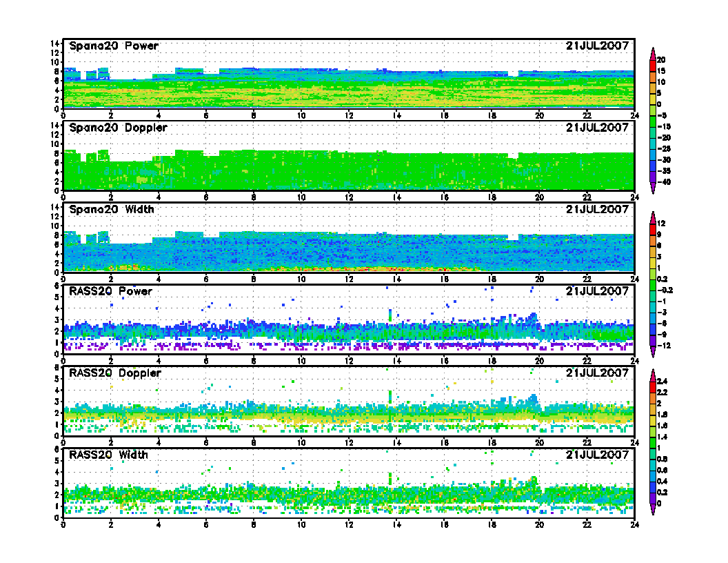728x563 pixels.
Task: Click the '5' y-axis label of RASS20 Width panel
Action: point(57,461)
